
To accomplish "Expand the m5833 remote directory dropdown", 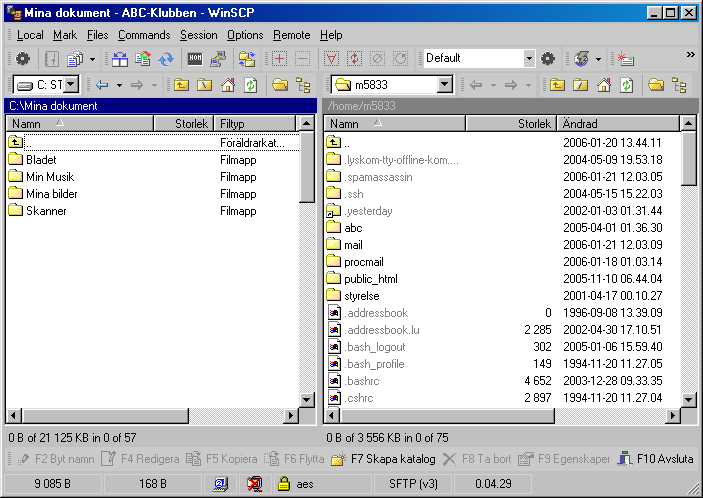I will pyautogui.click(x=445, y=85).
